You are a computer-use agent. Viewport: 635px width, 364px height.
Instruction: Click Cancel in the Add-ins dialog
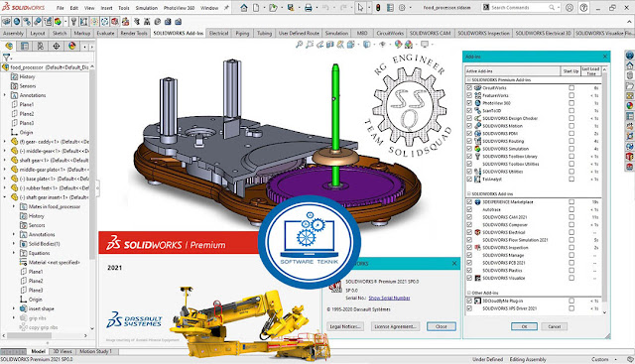(554, 326)
